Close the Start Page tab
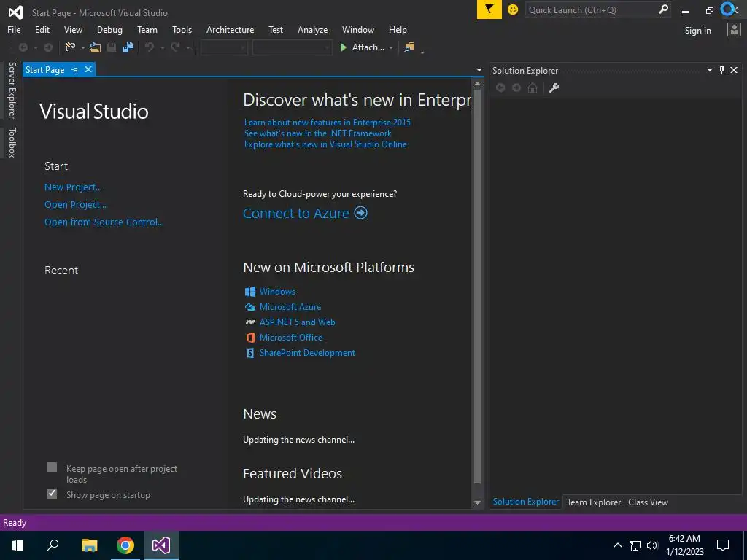The width and height of the screenshot is (747, 560). [88, 69]
